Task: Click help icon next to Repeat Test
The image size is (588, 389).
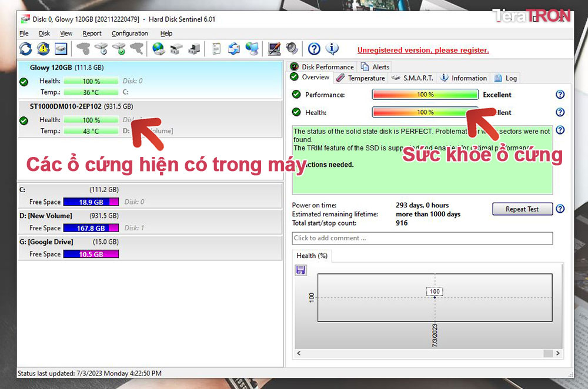Action: 560,209
